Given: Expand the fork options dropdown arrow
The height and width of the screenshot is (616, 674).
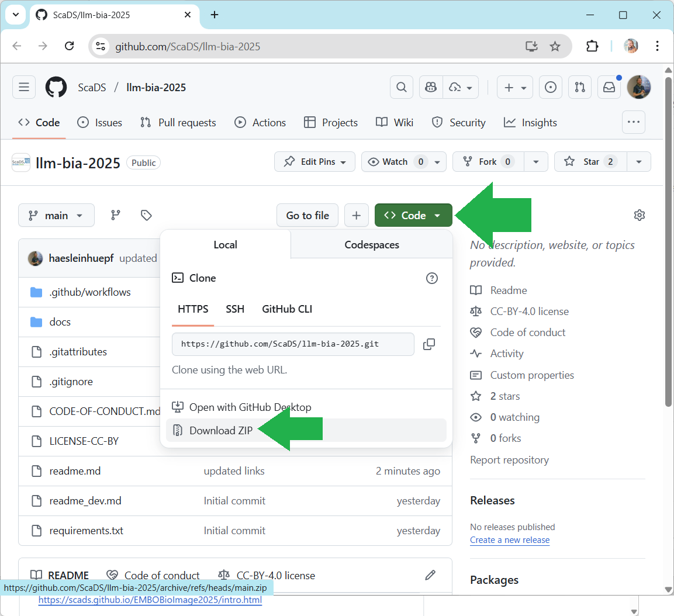Looking at the screenshot, I should (x=535, y=162).
